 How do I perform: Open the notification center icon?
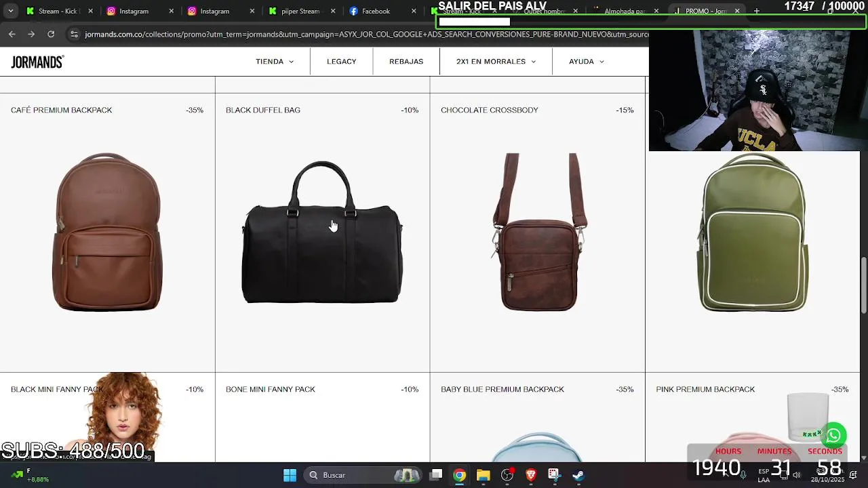pos(853,475)
